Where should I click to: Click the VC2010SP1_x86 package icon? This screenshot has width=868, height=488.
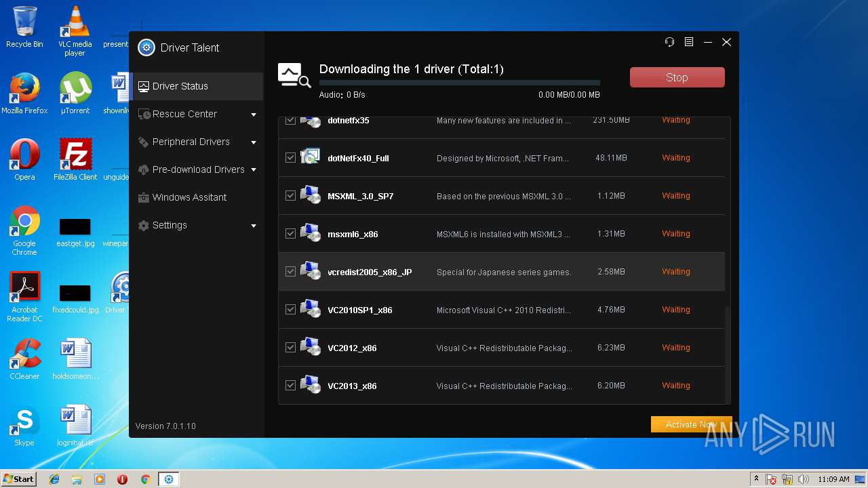310,309
